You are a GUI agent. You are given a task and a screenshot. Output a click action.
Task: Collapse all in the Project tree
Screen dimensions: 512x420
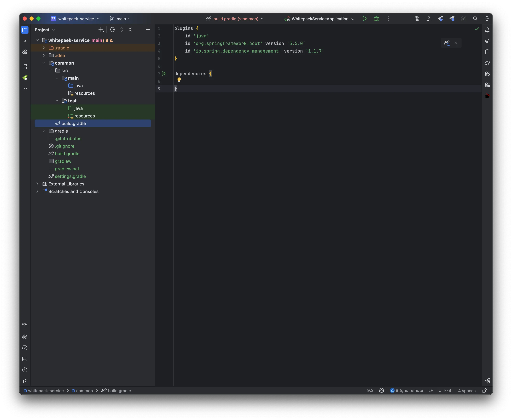(x=130, y=30)
